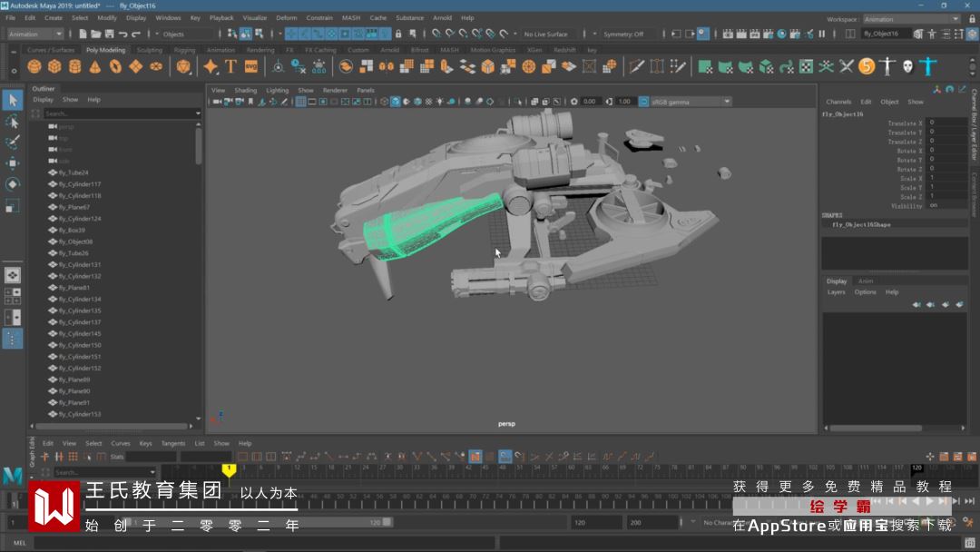The width and height of the screenshot is (980, 552).
Task: Open the Windows menu
Action: coord(168,18)
